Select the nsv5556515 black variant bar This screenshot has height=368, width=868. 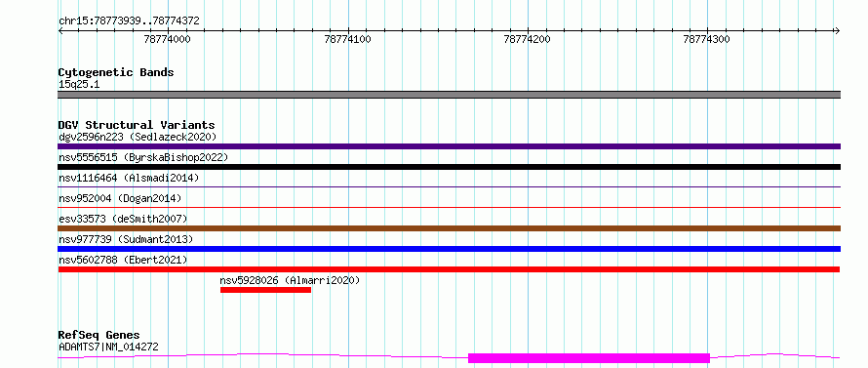pyautogui.click(x=449, y=167)
